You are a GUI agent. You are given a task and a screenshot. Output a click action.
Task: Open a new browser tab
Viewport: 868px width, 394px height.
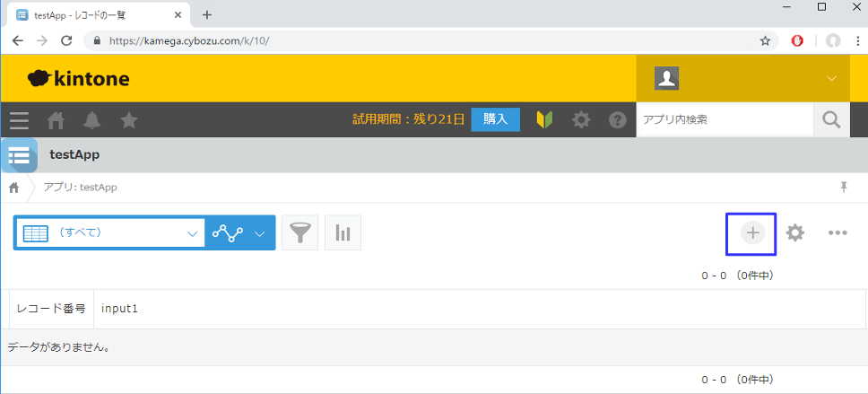(x=207, y=15)
